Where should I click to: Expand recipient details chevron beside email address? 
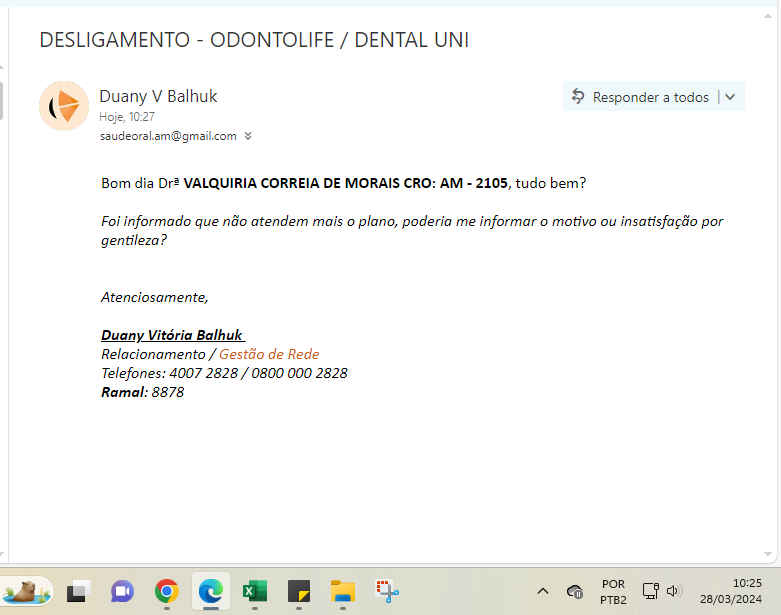coord(248,136)
